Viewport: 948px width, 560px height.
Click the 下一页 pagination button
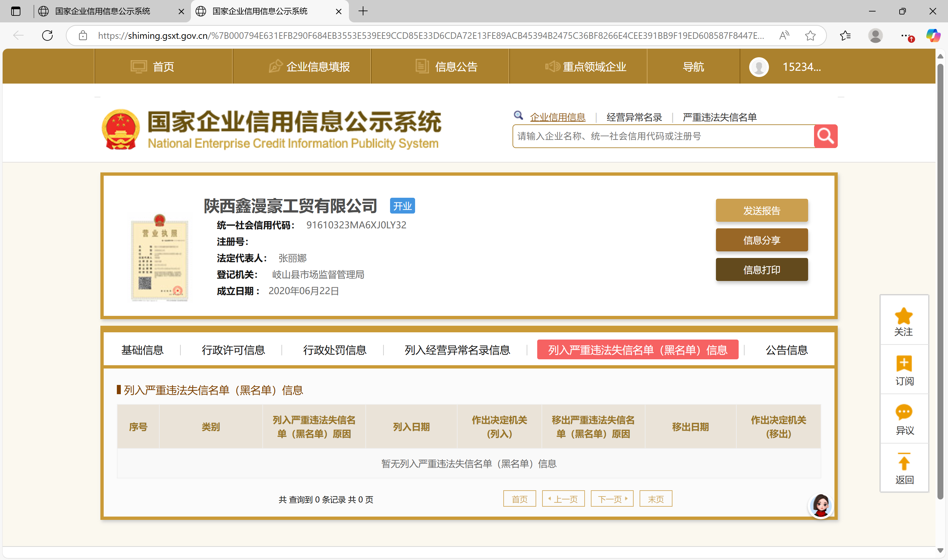pyautogui.click(x=612, y=499)
